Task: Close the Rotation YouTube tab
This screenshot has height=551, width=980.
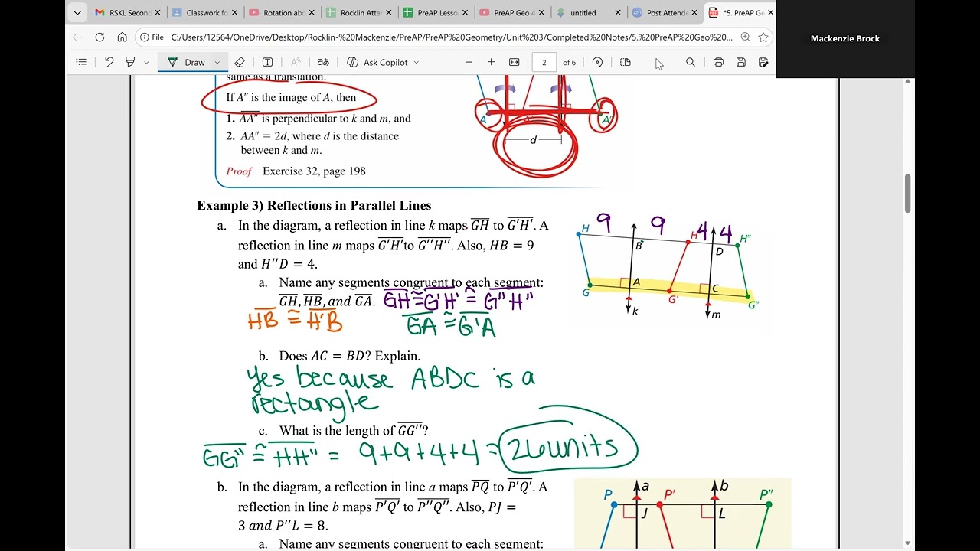Action: click(311, 12)
